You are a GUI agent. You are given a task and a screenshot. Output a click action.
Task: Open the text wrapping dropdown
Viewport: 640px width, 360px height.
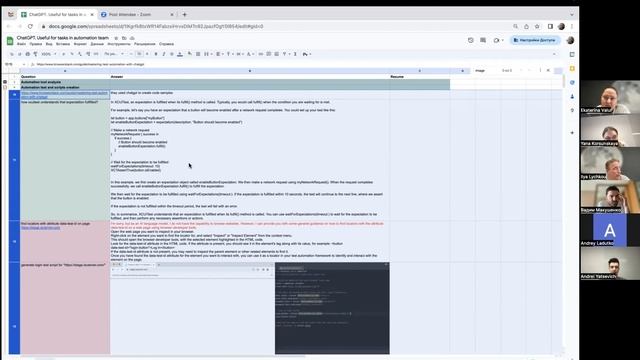coord(239,54)
